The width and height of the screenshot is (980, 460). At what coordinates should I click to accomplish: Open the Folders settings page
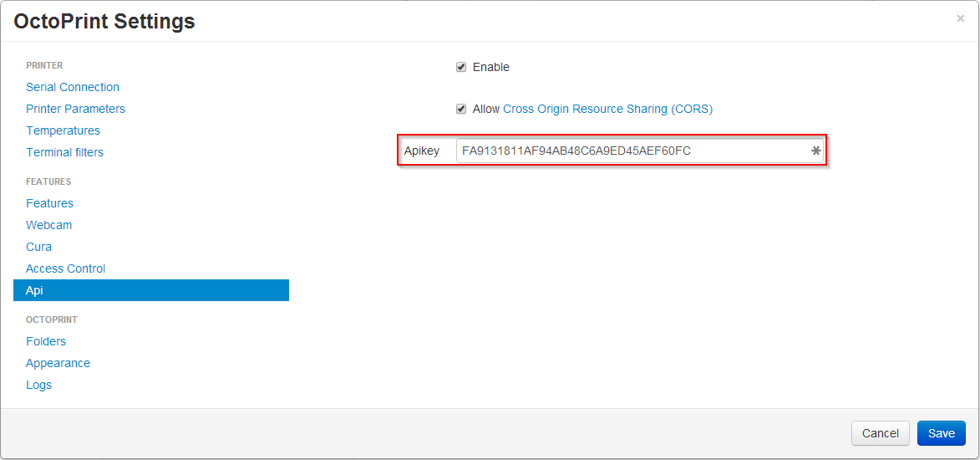(x=46, y=341)
